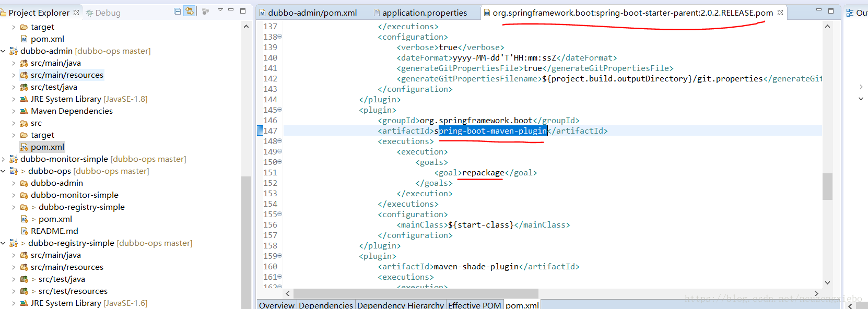Toggle the code fold marker on line 155

click(x=280, y=214)
